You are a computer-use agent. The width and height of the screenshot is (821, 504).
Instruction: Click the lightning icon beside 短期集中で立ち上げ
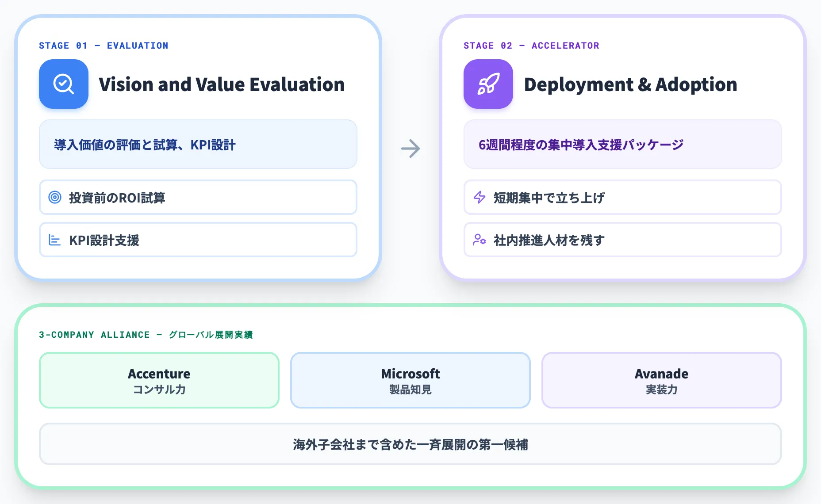[x=480, y=197]
